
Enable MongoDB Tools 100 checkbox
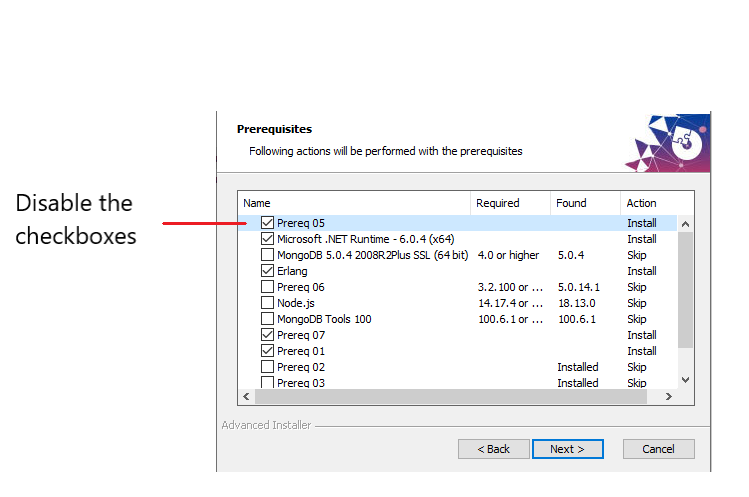(267, 319)
